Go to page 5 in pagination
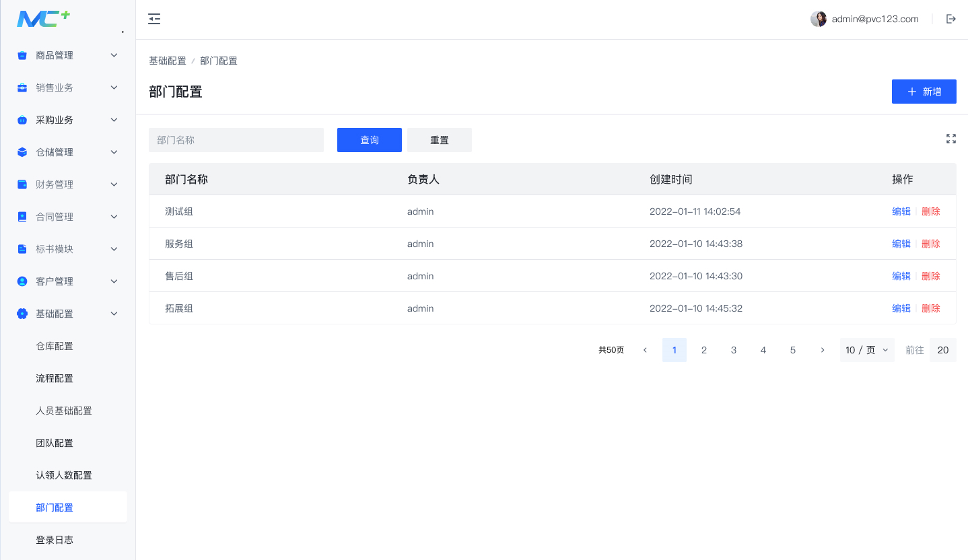 click(x=793, y=350)
